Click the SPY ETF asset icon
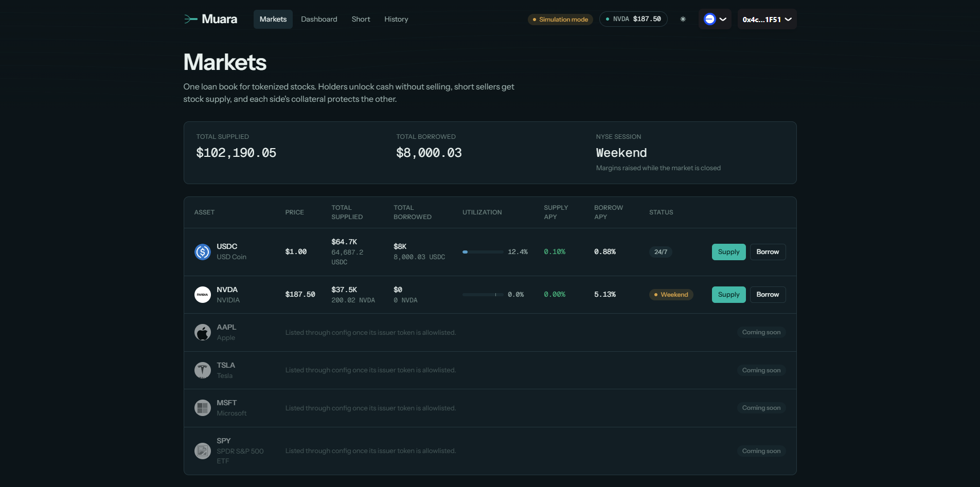Screen dimensions: 980x487 point(203,451)
